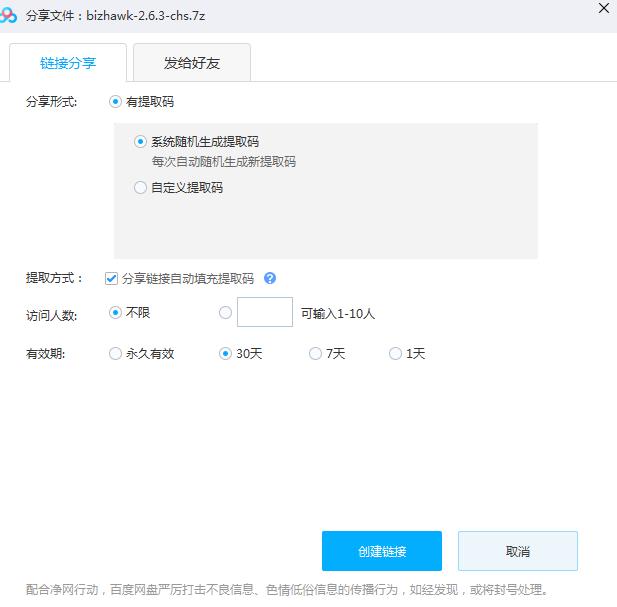This screenshot has height=607, width=617.
Task: Select the limited visitor count radio button
Action: 225,313
